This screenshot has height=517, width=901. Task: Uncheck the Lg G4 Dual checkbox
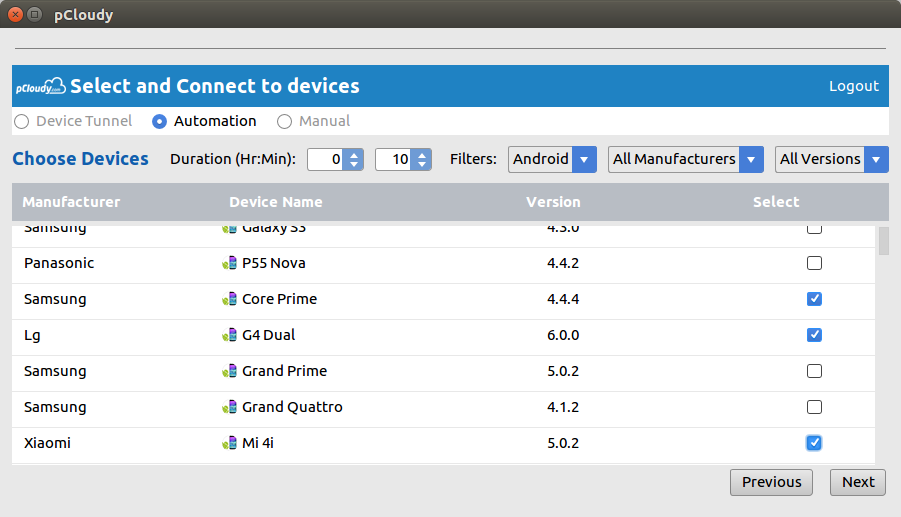814,335
